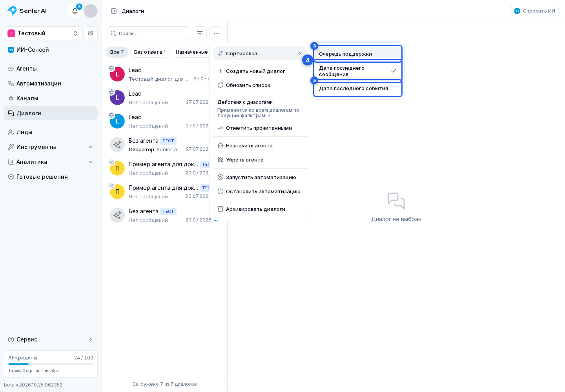
Task: Expand the Инструменты menu
Action: tap(51, 147)
